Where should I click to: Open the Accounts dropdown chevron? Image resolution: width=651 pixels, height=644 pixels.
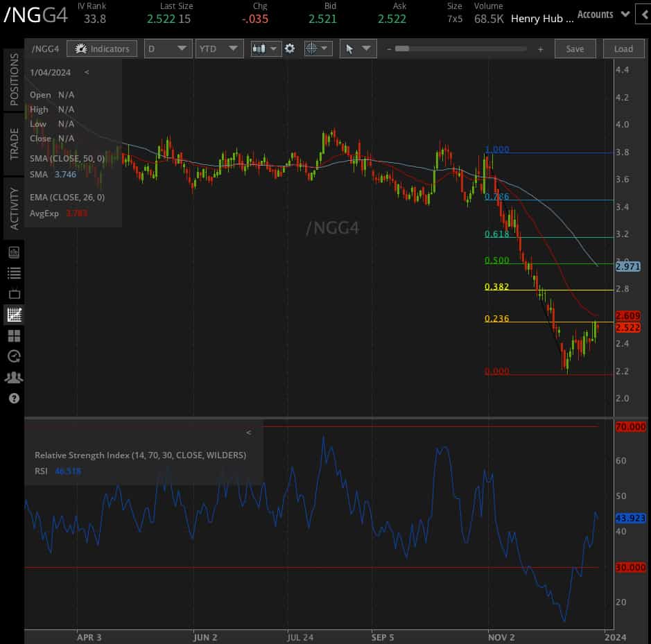point(625,14)
